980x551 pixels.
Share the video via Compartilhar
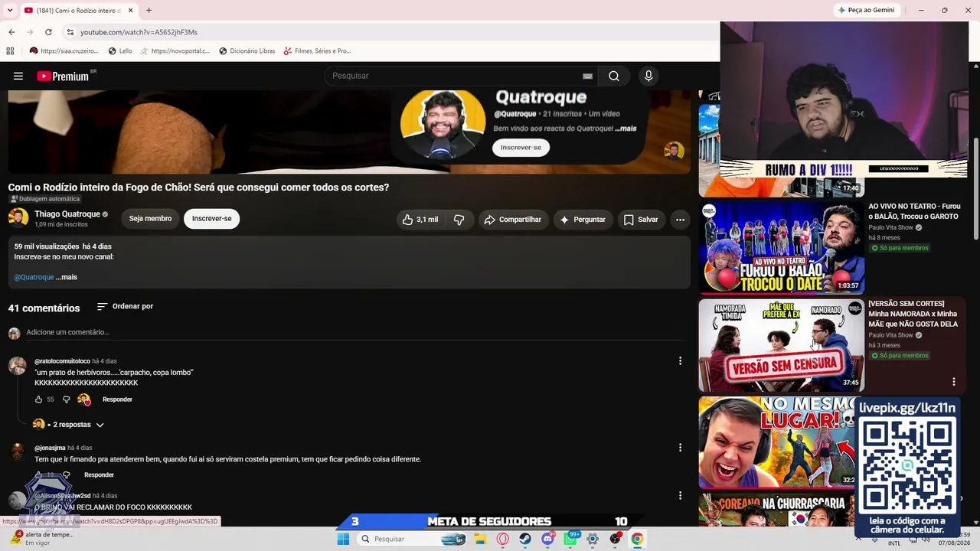[x=513, y=220]
